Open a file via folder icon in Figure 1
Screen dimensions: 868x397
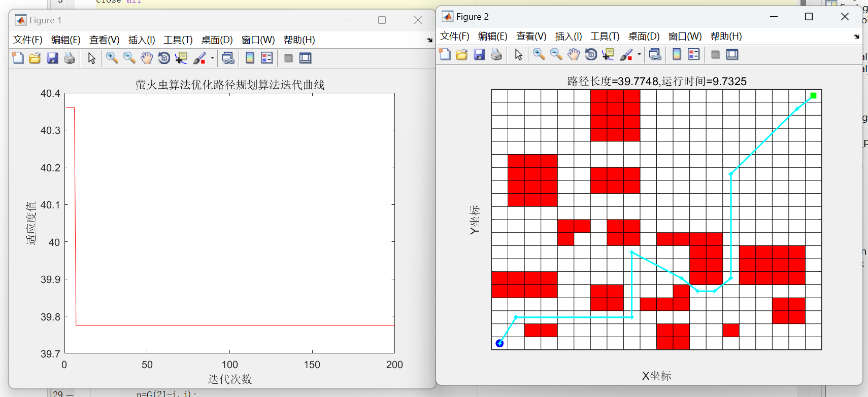35,58
